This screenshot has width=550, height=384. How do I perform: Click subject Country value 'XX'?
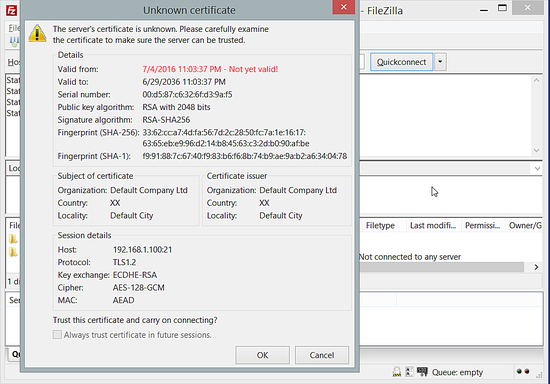pos(115,203)
